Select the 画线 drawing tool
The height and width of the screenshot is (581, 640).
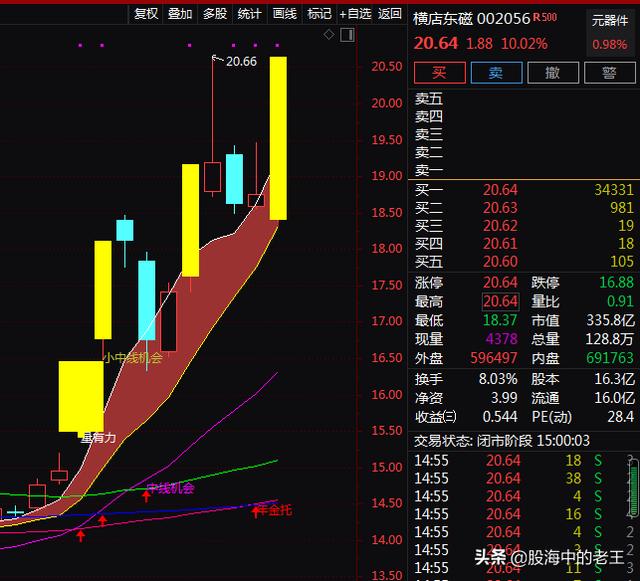coord(285,13)
